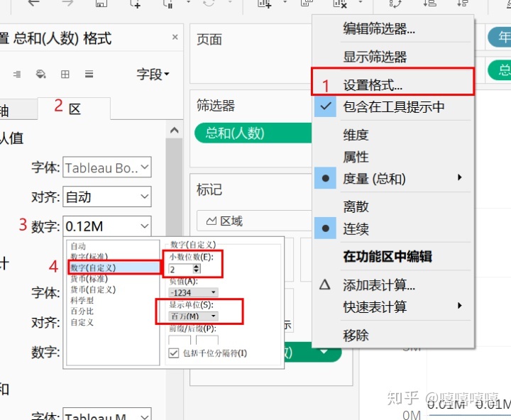Choose 设置格式... from the context menu

(x=392, y=85)
